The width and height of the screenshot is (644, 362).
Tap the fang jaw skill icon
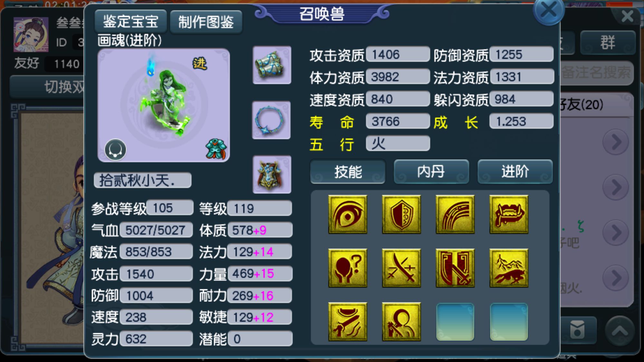click(x=509, y=214)
